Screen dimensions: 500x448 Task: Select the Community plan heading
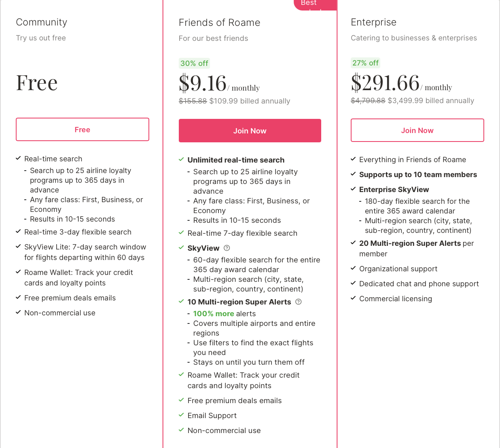[41, 22]
